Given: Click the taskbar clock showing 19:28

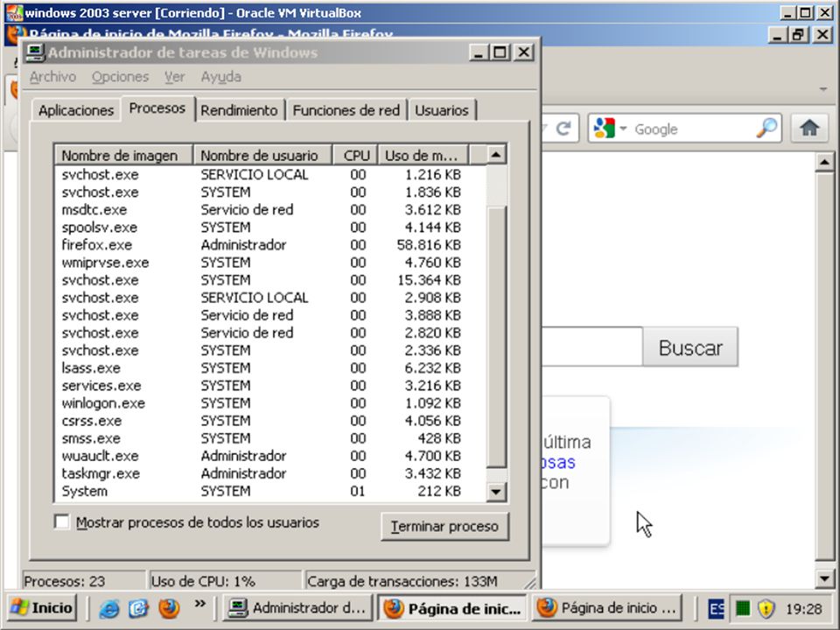Looking at the screenshot, I should (803, 609).
